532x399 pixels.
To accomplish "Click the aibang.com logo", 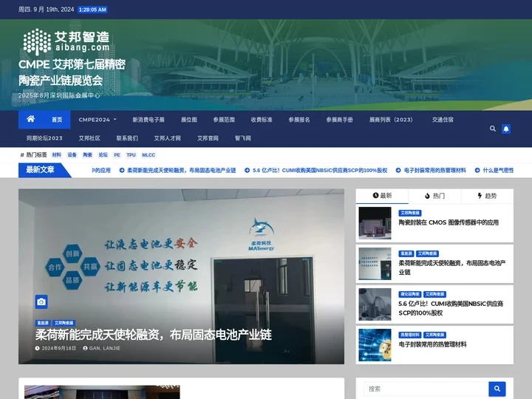I will (x=66, y=41).
